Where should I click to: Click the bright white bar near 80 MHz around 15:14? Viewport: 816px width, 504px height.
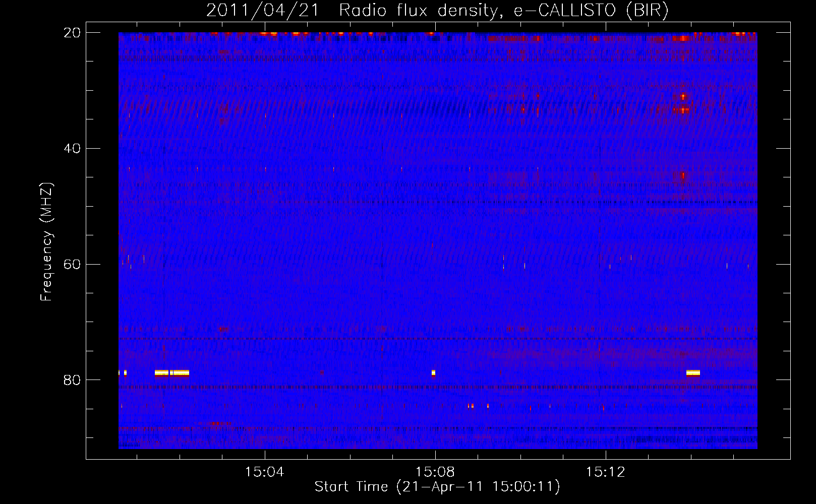pos(693,373)
